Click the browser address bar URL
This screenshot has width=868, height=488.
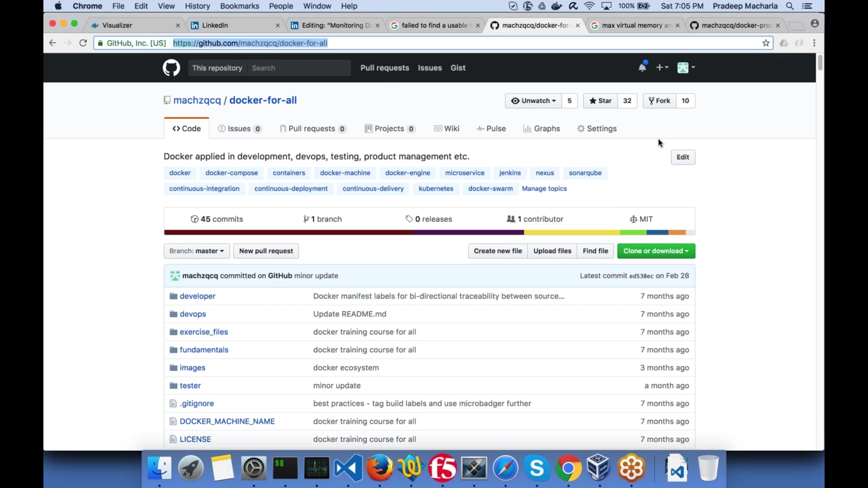click(x=250, y=43)
